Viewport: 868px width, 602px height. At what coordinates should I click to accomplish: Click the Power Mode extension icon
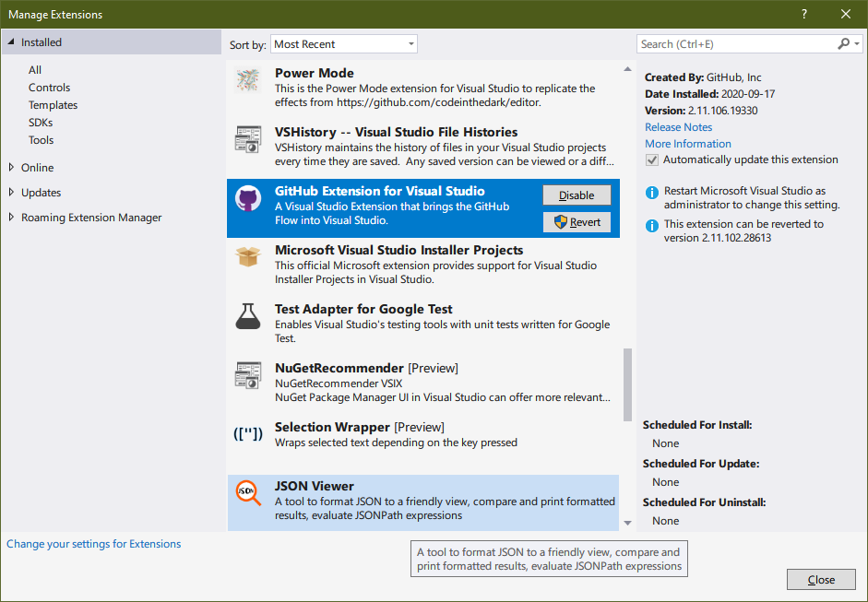pyautogui.click(x=247, y=81)
